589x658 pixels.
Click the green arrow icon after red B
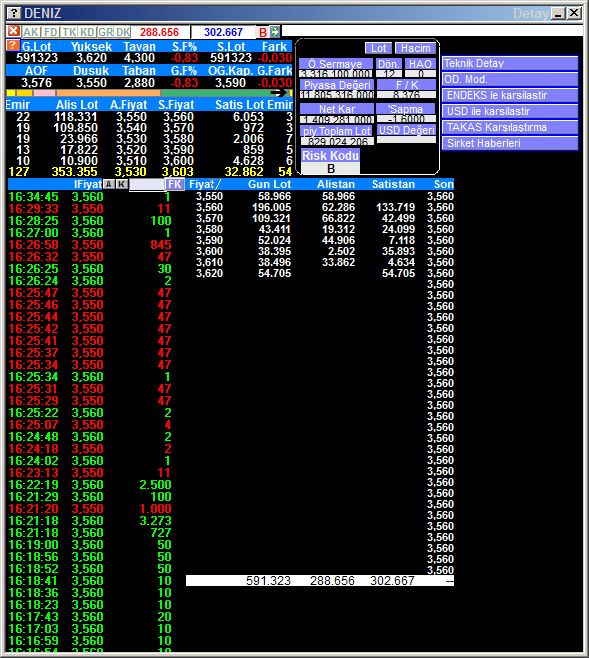(x=274, y=31)
